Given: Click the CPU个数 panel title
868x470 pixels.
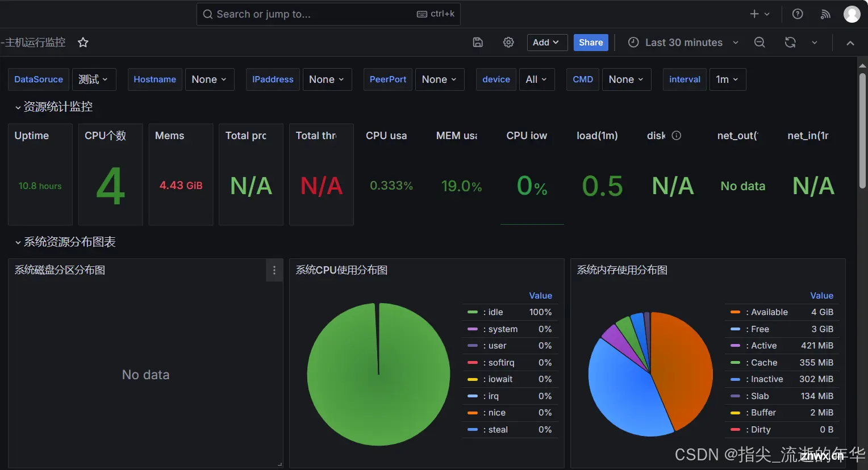Looking at the screenshot, I should 106,136.
